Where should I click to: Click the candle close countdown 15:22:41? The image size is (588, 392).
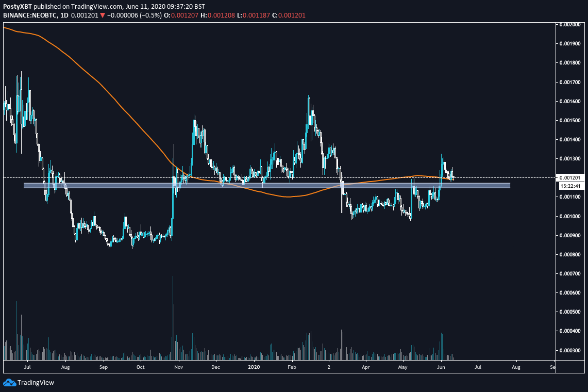point(571,186)
